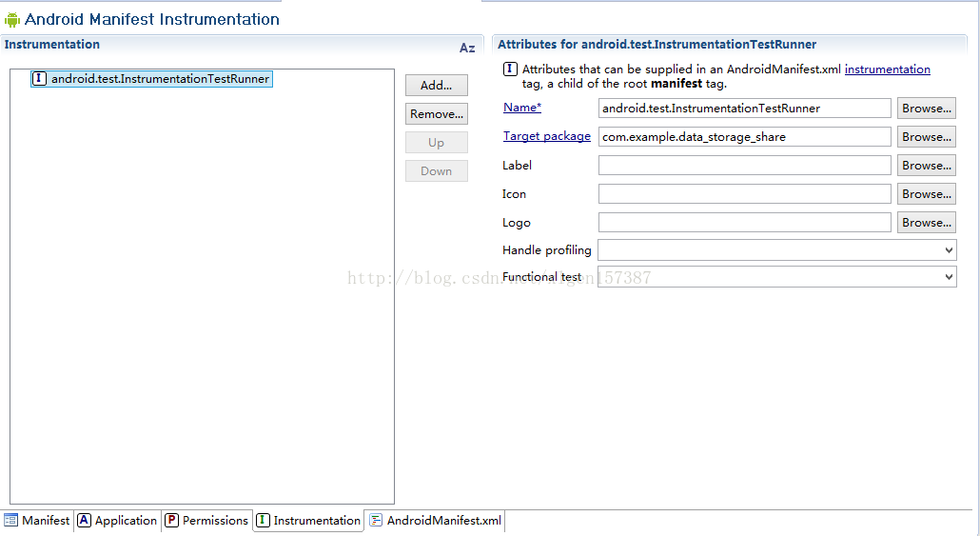Select the Instrumentation tab
This screenshot has width=980, height=536.
tap(308, 521)
